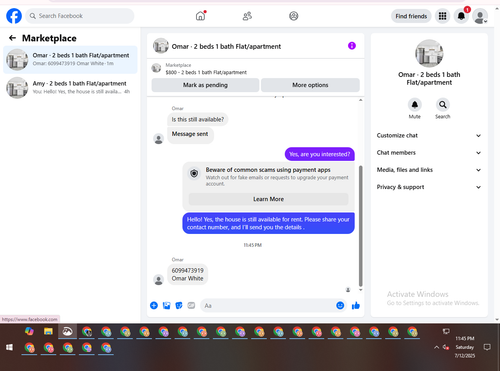
Task: Open the Facebook logo home link
Action: click(x=14, y=16)
